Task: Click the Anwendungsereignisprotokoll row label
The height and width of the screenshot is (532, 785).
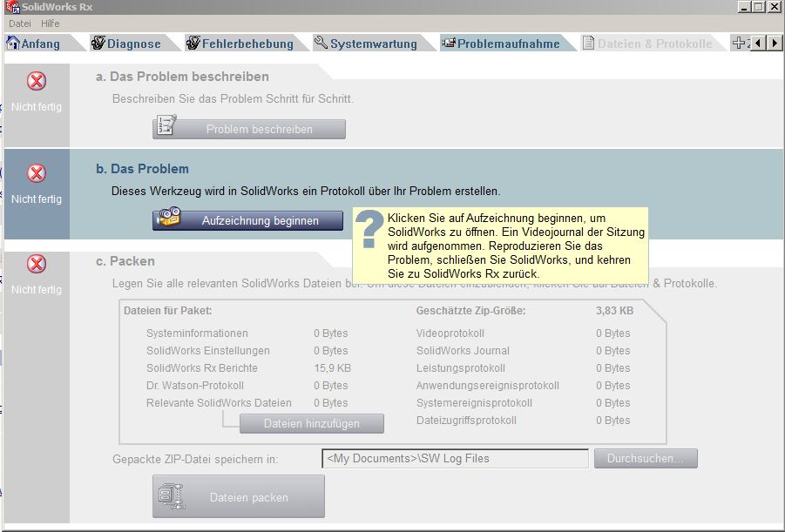Action: pos(488,386)
